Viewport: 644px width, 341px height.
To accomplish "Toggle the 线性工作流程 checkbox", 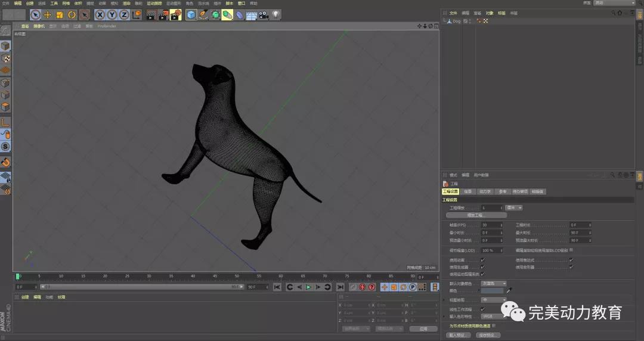I will 482,309.
